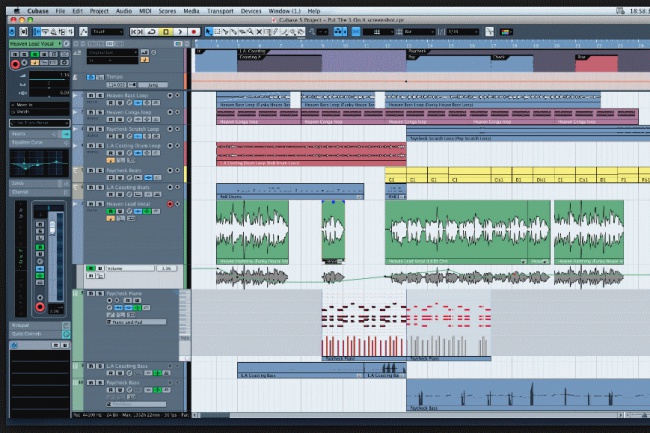Click the Record transport button
650x433 pixels.
point(194,32)
